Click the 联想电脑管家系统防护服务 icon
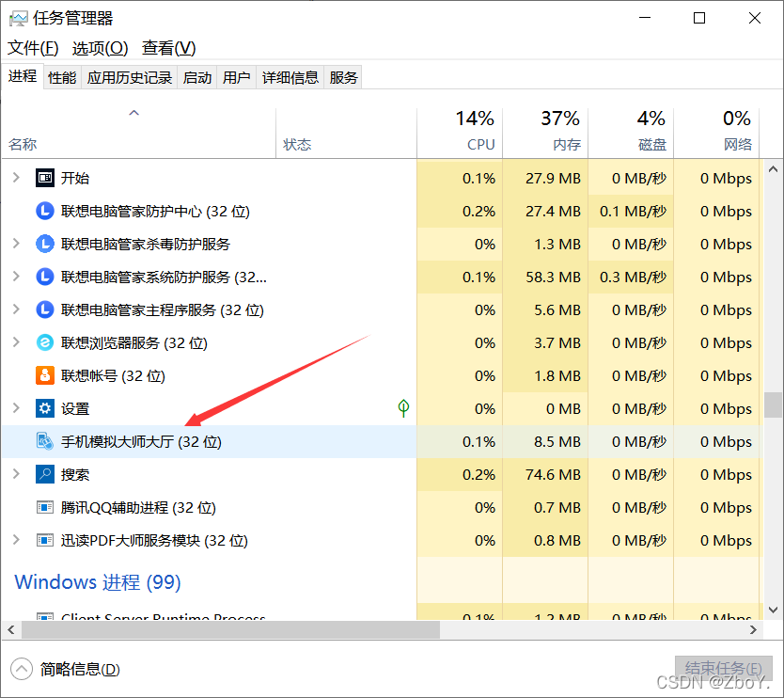784x698 pixels. 45,277
